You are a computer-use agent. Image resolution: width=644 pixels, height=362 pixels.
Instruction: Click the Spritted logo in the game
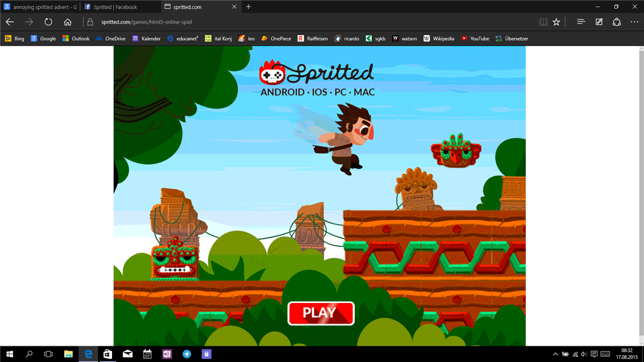pyautogui.click(x=317, y=74)
